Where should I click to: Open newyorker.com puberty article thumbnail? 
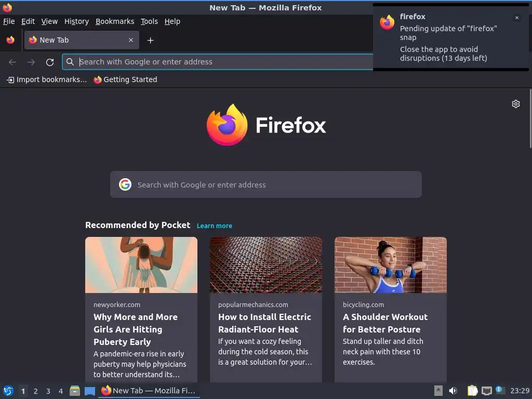pyautogui.click(x=141, y=265)
